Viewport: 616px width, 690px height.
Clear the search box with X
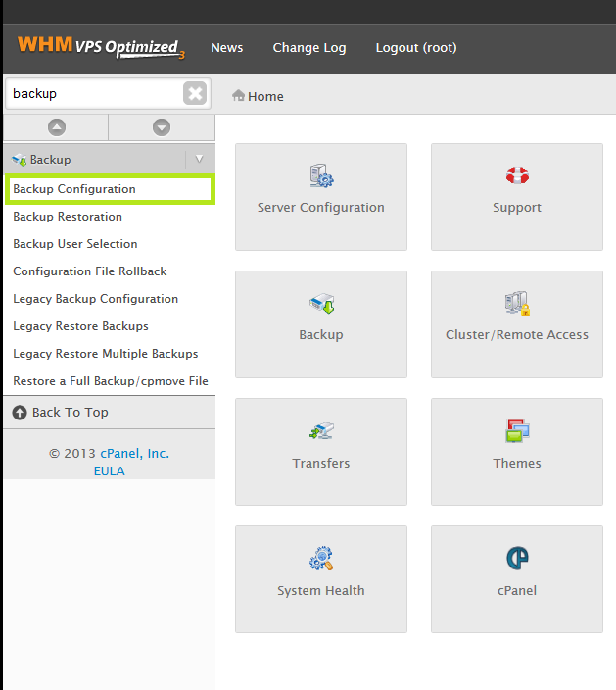195,93
